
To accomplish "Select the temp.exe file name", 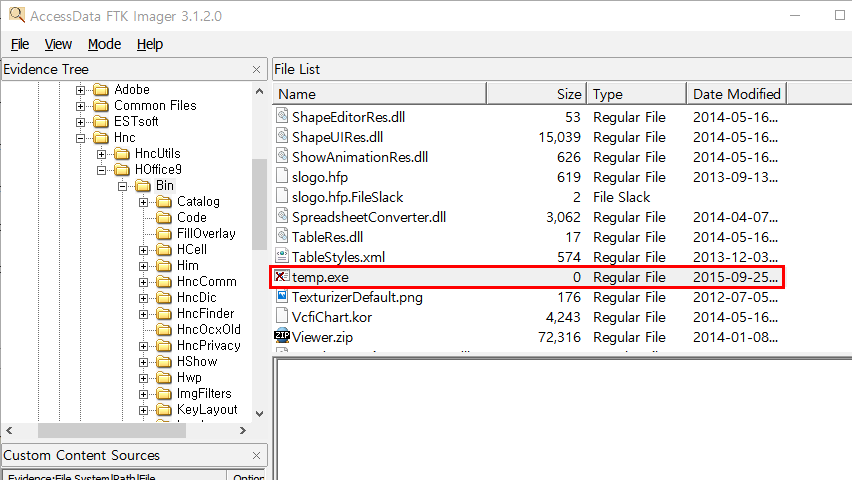I will click(x=321, y=277).
